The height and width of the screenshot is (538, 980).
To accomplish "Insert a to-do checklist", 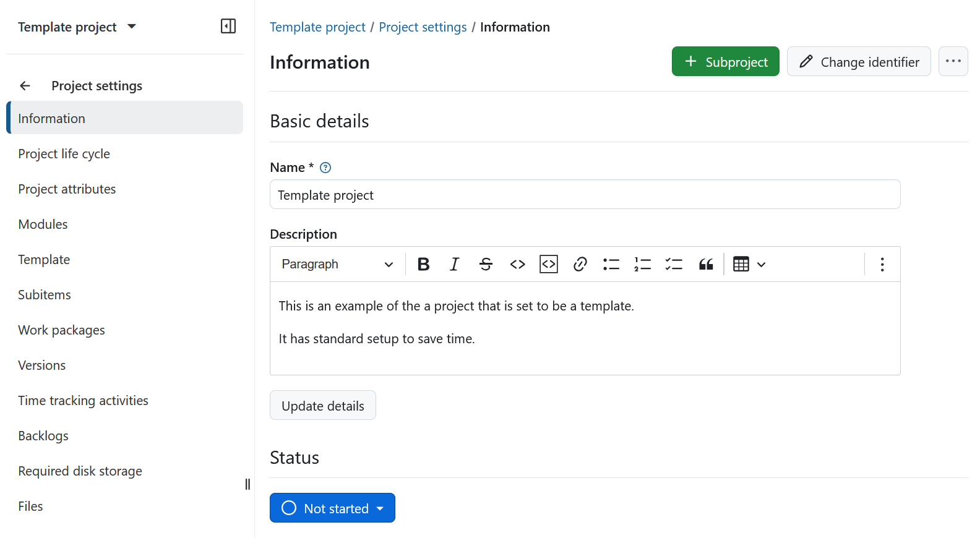I will 674,265.
